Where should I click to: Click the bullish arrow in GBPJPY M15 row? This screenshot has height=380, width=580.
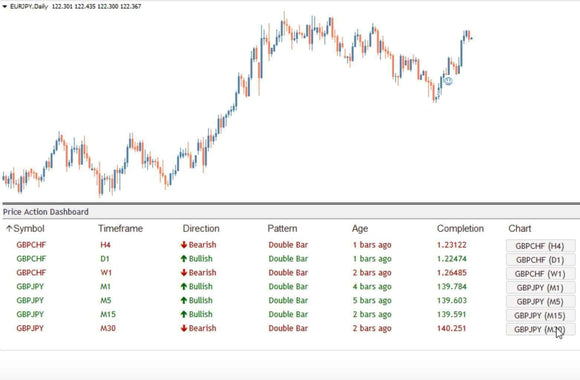(184, 314)
